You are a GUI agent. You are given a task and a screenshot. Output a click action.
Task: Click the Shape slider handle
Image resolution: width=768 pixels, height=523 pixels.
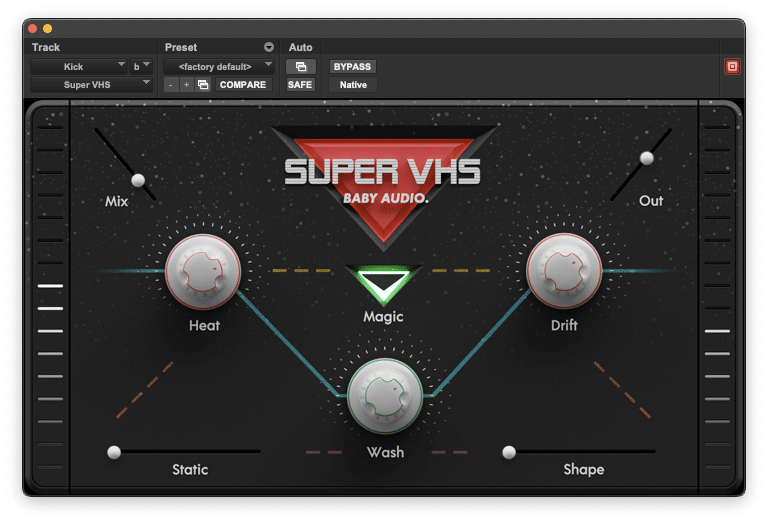(x=509, y=452)
